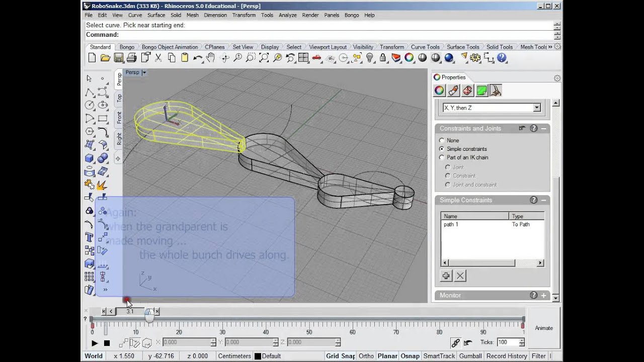
Task: Toggle Gumball in the status bar
Action: [470, 356]
